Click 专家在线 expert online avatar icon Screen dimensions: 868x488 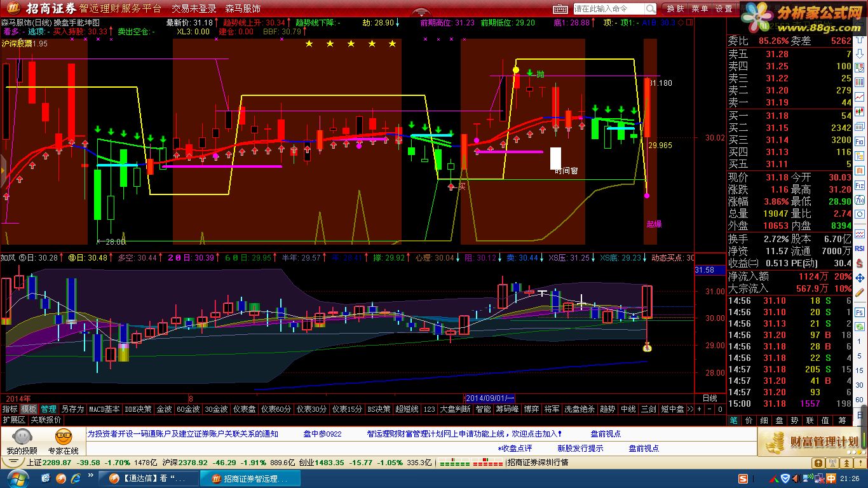pyautogui.click(x=63, y=437)
